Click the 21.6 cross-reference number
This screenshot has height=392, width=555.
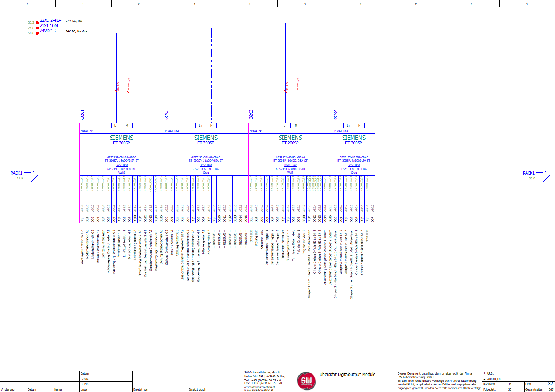[x=31, y=28]
